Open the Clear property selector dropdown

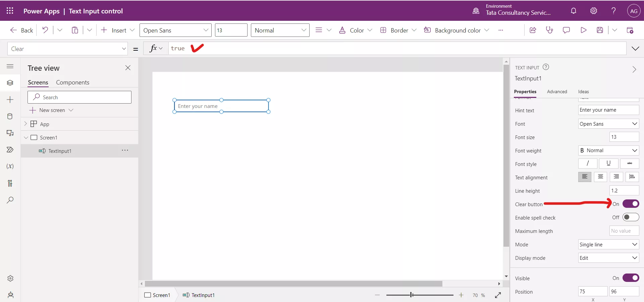[67, 49]
